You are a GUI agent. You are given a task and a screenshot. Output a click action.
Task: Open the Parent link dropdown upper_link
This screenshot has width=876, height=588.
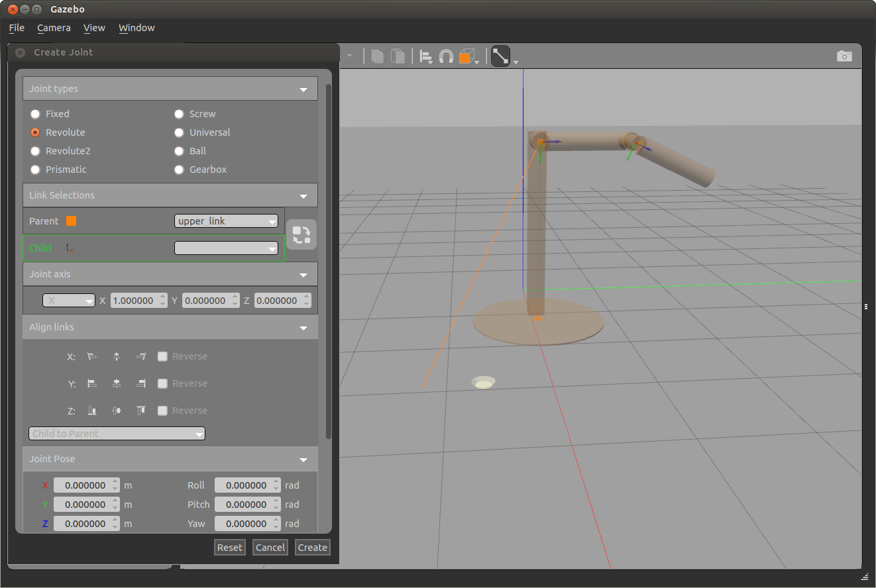pyautogui.click(x=226, y=221)
